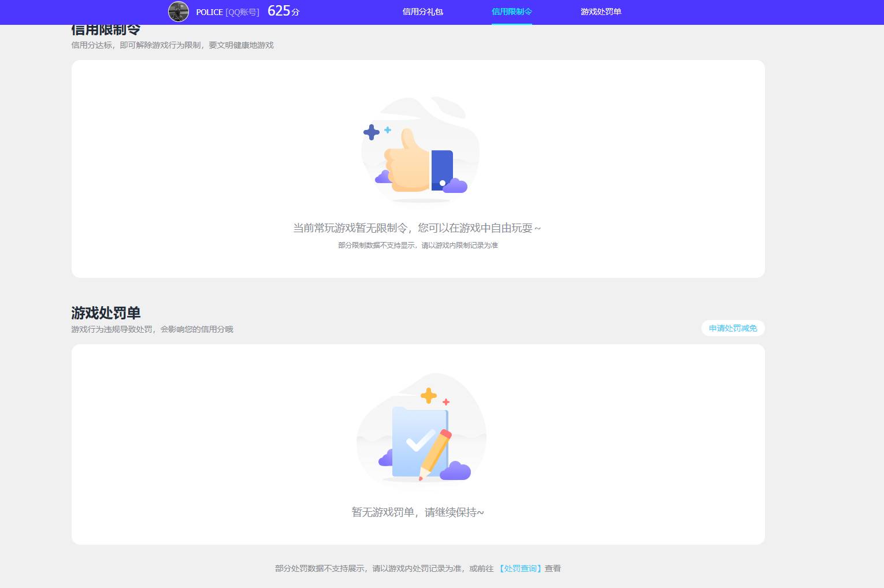Screen dimensions: 884x588
Task: Click the POLICE username text
Action: pyautogui.click(x=210, y=12)
